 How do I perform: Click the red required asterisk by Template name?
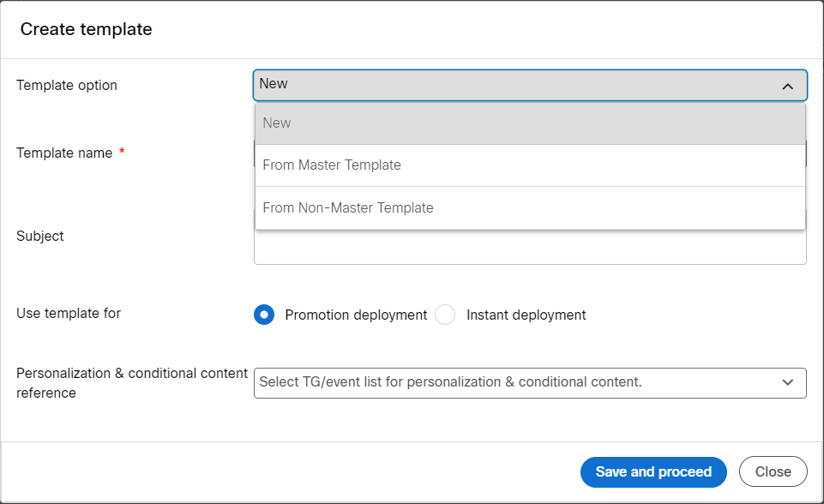pyautogui.click(x=122, y=152)
